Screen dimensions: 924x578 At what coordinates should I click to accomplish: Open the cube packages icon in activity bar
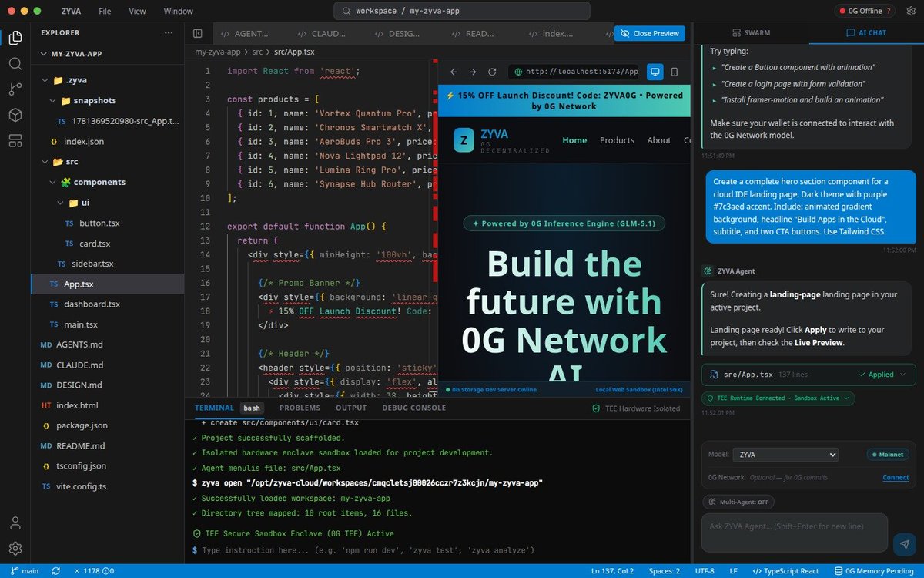click(x=15, y=115)
